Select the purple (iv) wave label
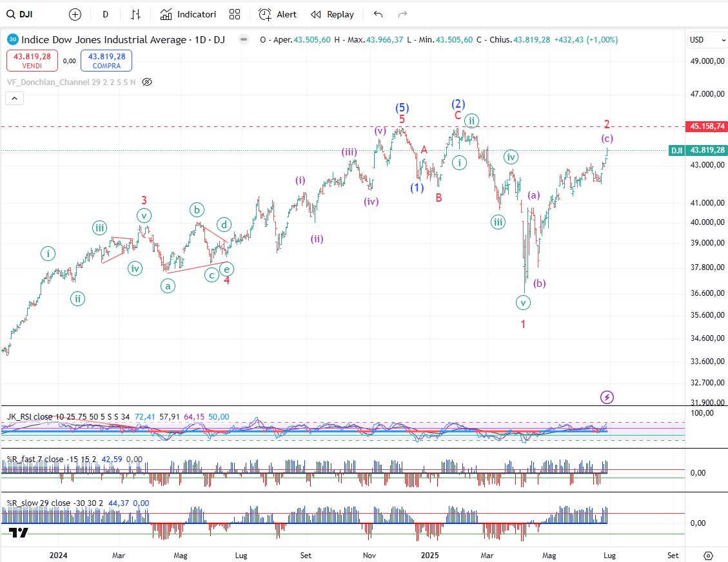The image size is (728, 562). point(371,202)
